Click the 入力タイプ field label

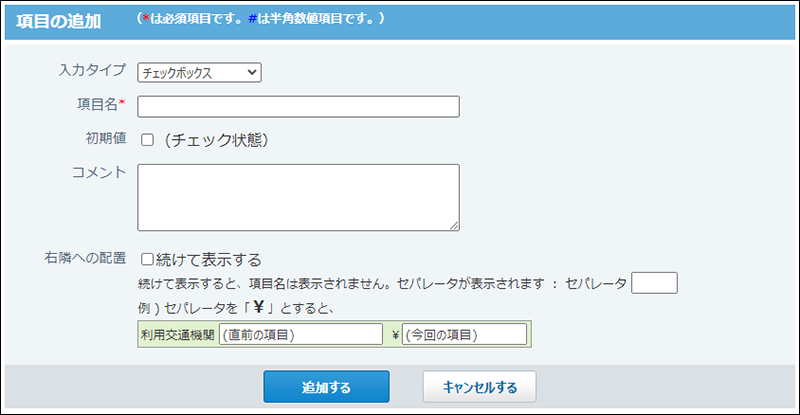click(92, 70)
